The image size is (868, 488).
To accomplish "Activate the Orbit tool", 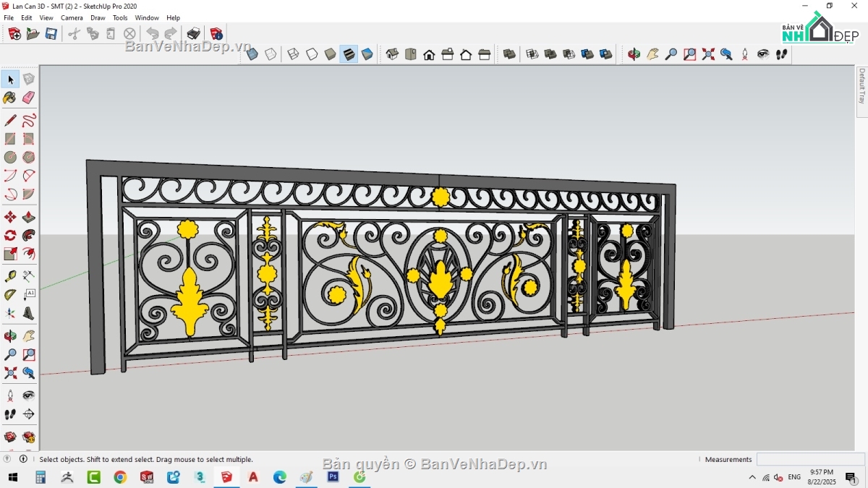I will coord(10,335).
